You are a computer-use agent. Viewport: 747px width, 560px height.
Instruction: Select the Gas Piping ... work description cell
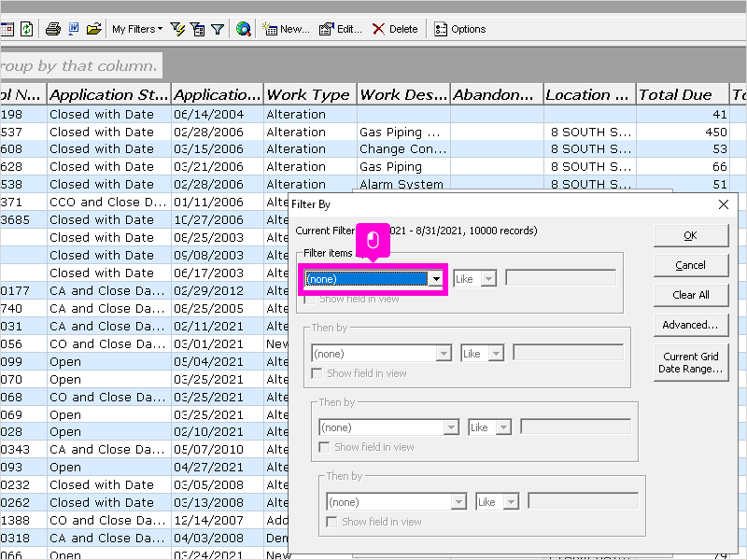click(x=404, y=132)
